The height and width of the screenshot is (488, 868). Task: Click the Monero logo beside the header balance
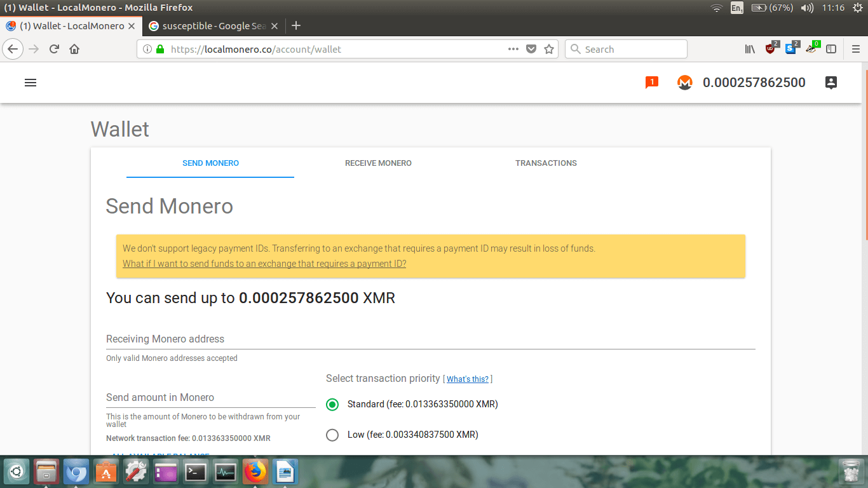(x=684, y=83)
